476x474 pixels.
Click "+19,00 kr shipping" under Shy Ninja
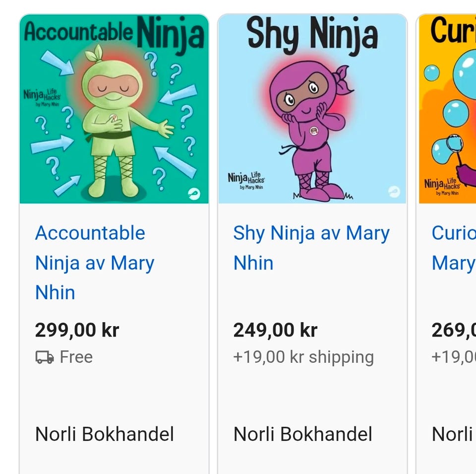click(303, 357)
